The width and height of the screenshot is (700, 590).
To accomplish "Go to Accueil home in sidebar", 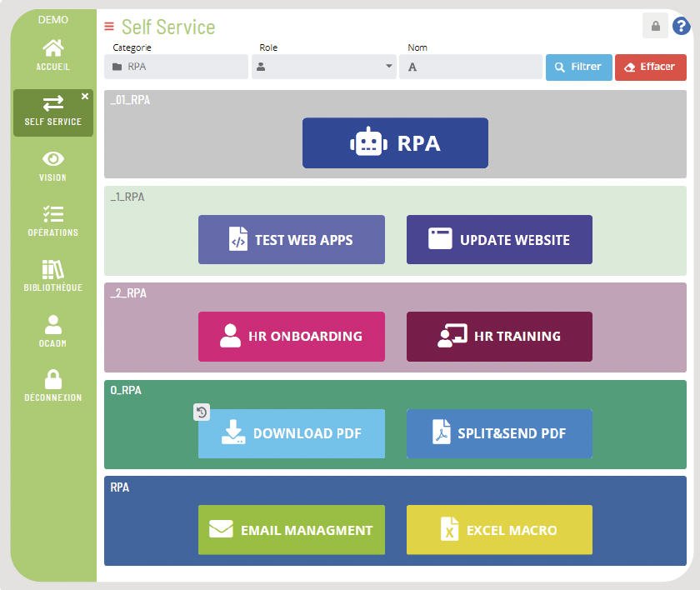I will (x=53, y=55).
